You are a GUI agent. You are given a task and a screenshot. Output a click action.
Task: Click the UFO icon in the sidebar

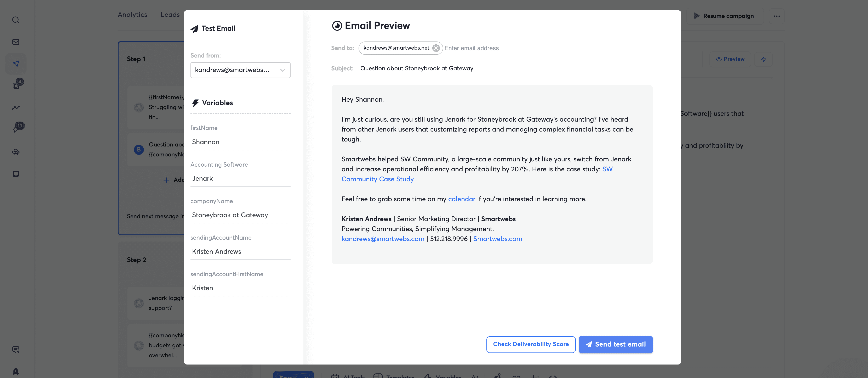pos(16,152)
